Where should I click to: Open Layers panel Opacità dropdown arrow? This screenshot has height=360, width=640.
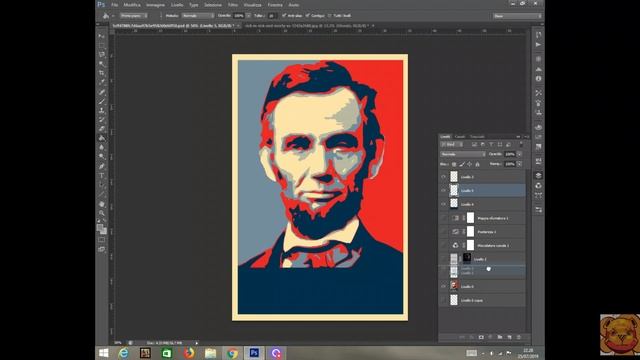(x=519, y=154)
